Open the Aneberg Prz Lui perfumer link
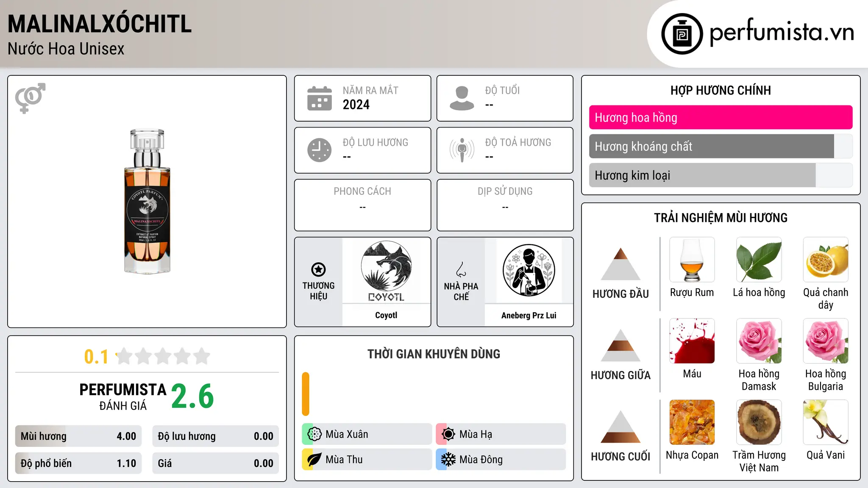 529,315
